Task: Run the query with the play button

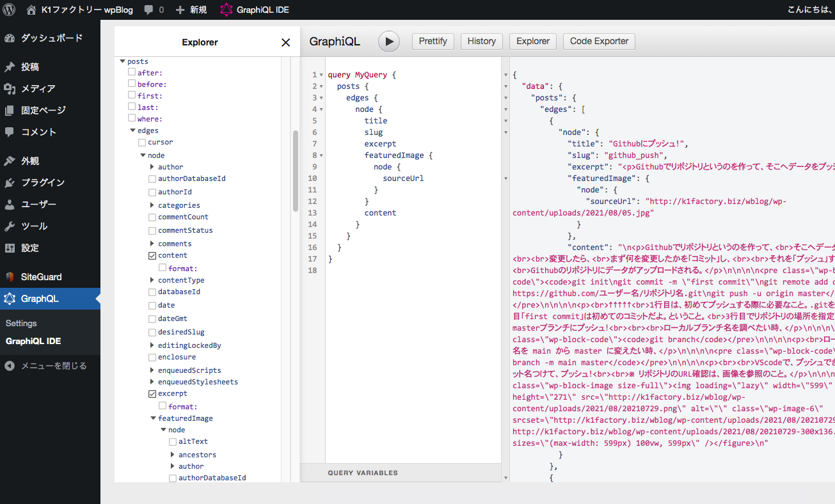Action: tap(388, 42)
